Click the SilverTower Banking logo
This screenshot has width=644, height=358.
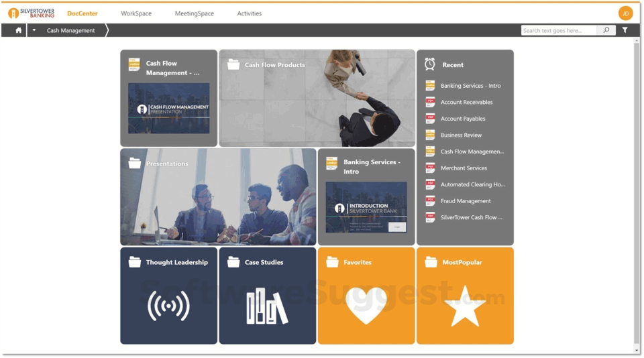[x=32, y=13]
